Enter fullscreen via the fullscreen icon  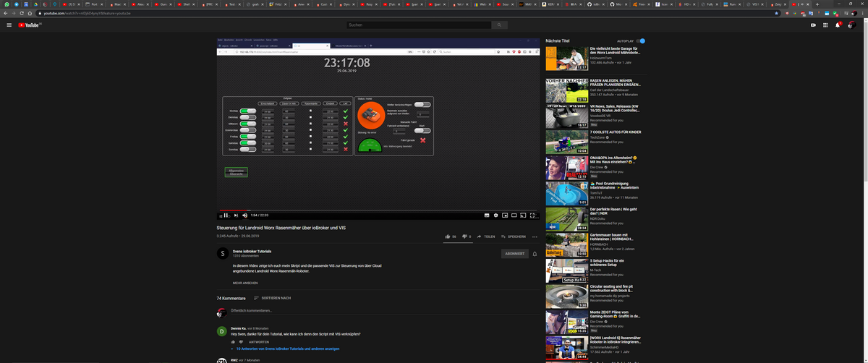click(x=533, y=215)
